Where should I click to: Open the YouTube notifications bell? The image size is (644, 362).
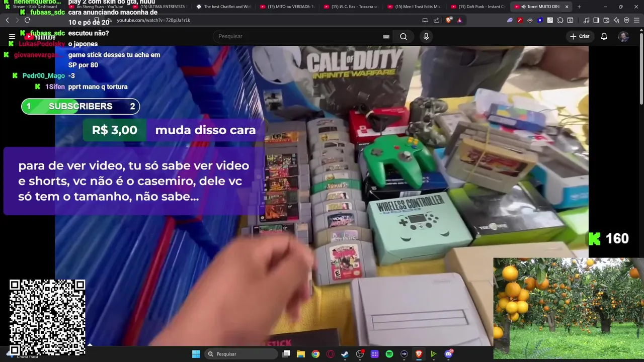604,36
